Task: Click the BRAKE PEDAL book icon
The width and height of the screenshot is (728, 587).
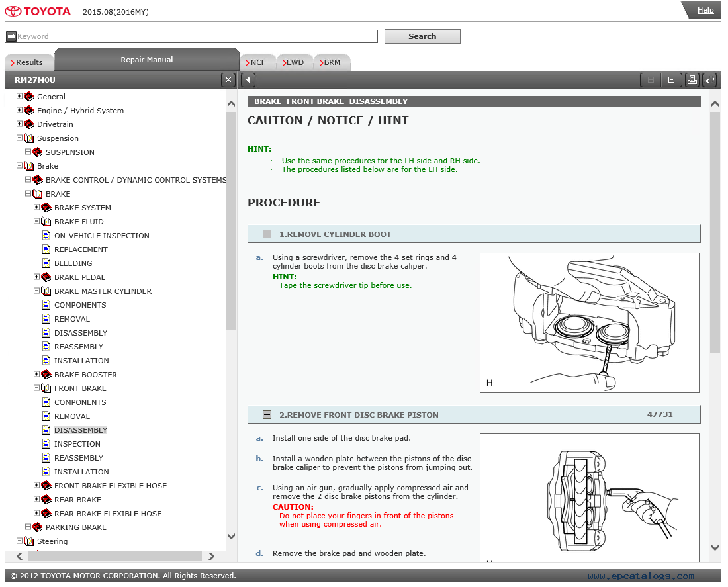Action: [x=46, y=277]
